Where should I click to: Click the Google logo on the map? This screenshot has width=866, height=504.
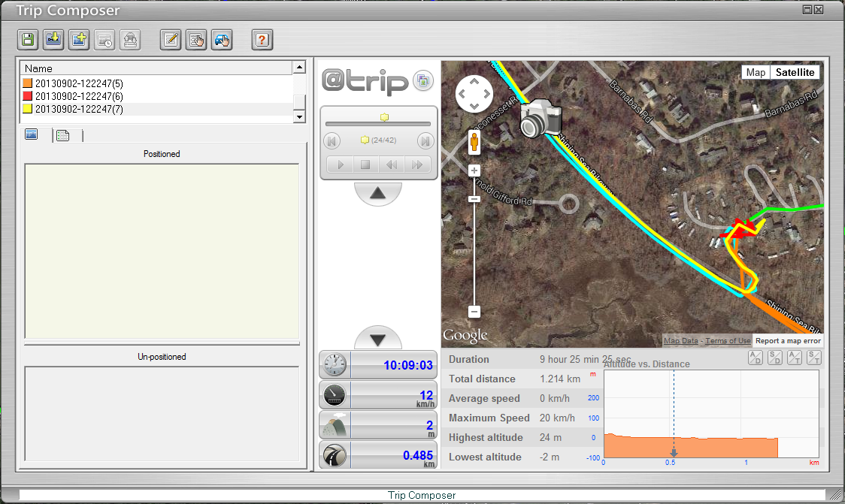pos(465,335)
